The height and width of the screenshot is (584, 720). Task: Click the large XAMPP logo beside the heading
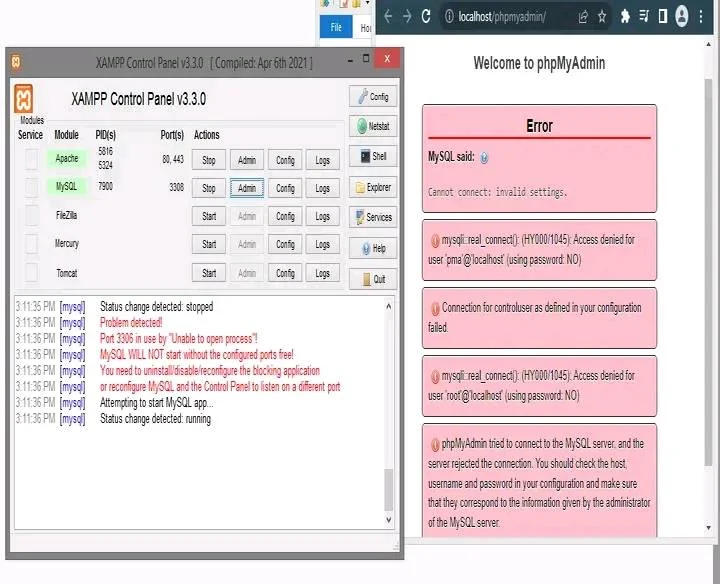point(23,98)
